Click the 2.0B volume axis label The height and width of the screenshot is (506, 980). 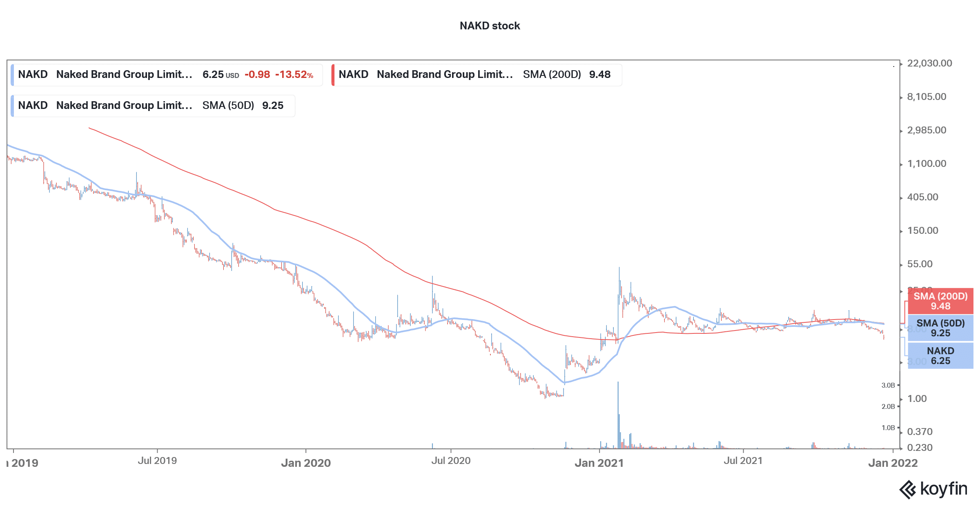click(888, 406)
